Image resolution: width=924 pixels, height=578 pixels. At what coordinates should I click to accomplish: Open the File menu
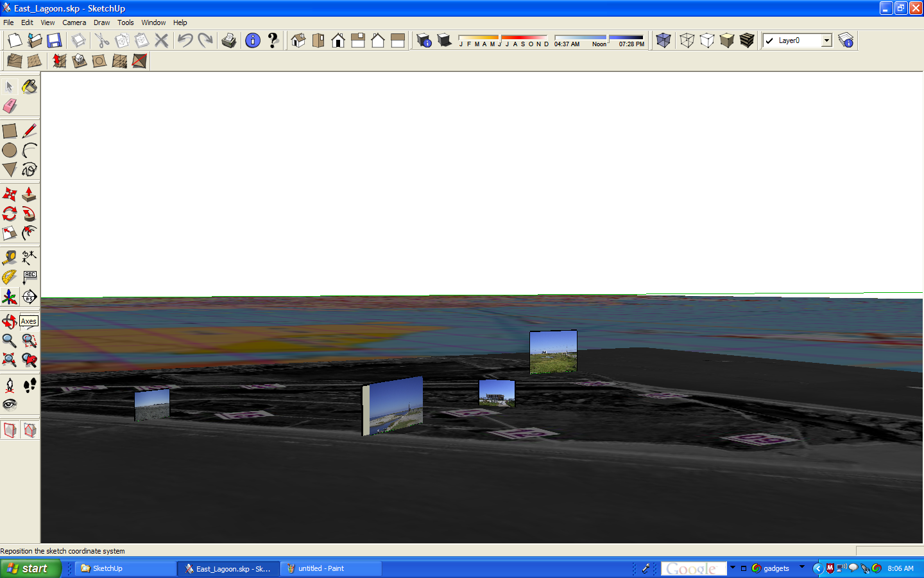[8, 22]
